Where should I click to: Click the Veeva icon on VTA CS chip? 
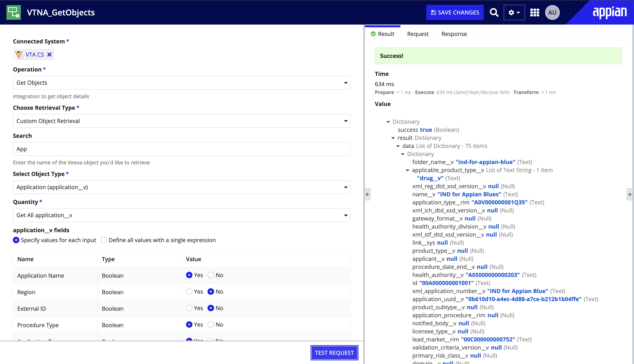point(18,54)
